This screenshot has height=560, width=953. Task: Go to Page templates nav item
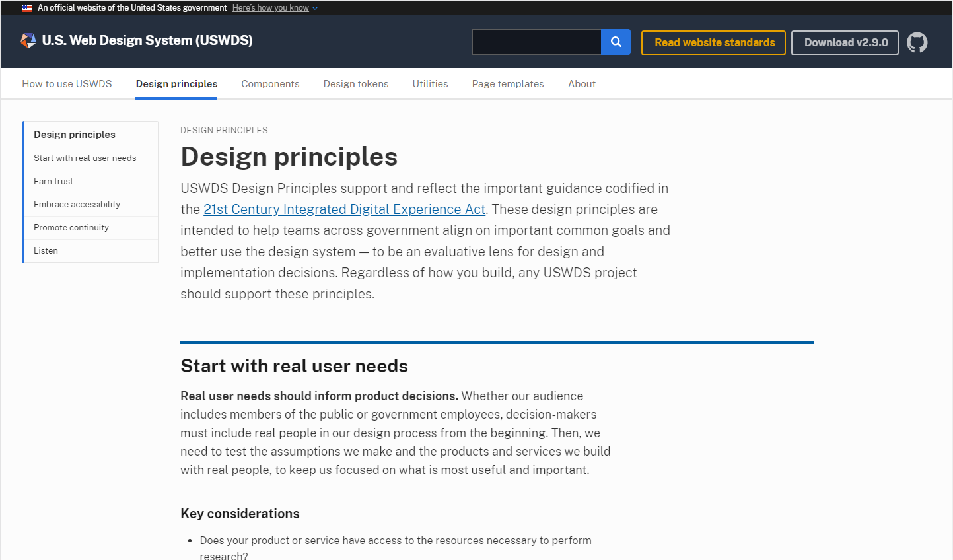point(508,84)
